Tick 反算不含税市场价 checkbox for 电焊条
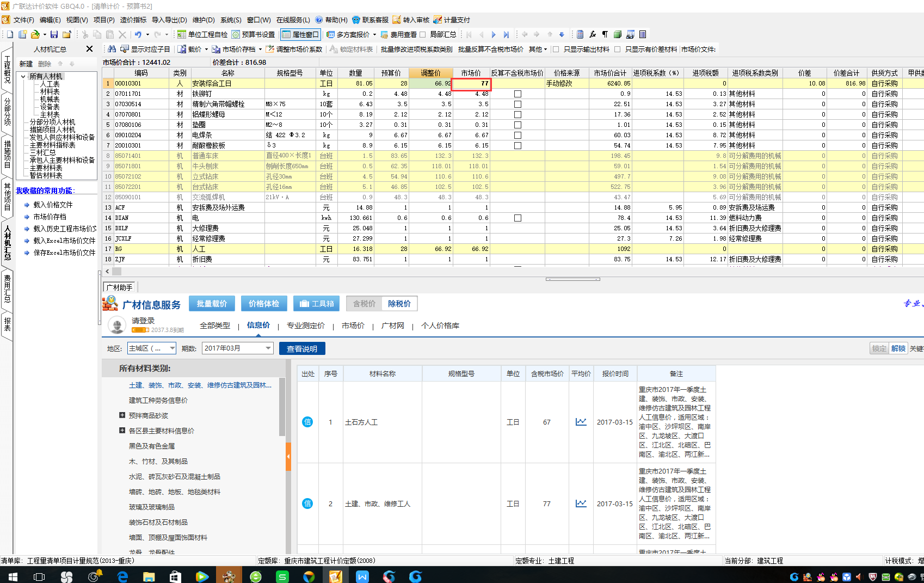The width and height of the screenshot is (924, 583). (x=518, y=135)
